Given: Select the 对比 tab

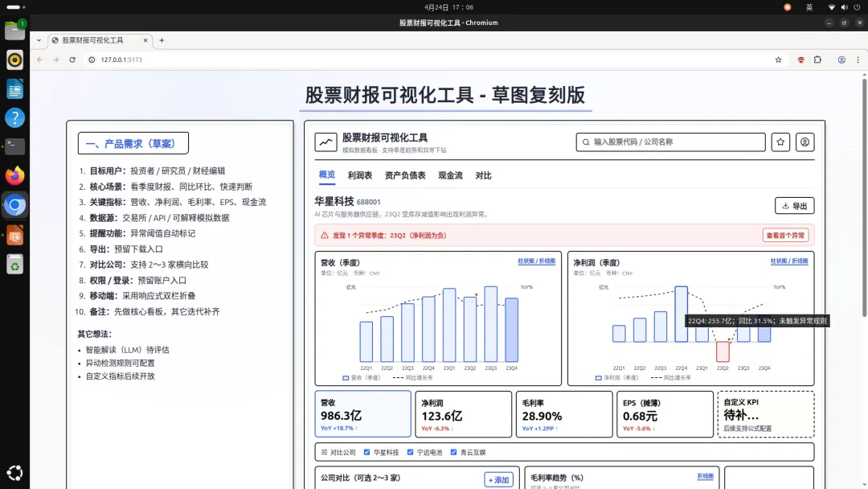Looking at the screenshot, I should coord(483,175).
